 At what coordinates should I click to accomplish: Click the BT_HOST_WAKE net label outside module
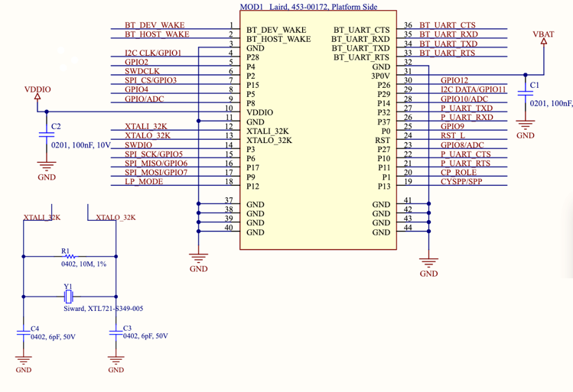[157, 34]
